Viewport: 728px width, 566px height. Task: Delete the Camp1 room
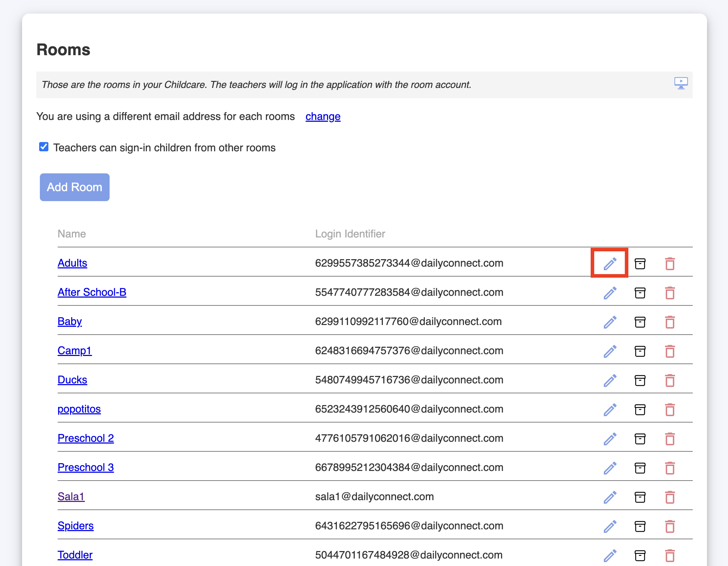tap(670, 351)
